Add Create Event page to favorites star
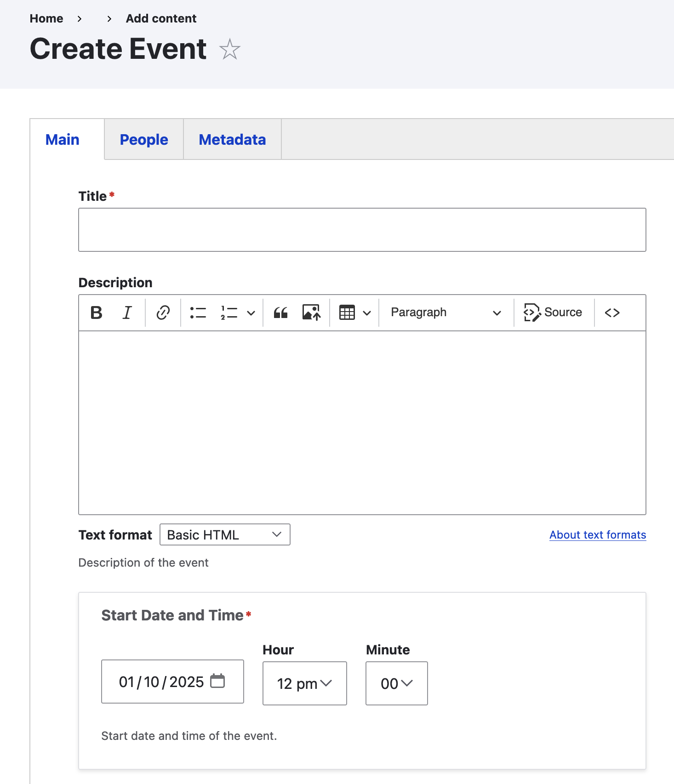Screen dimensions: 674x784 (x=229, y=50)
